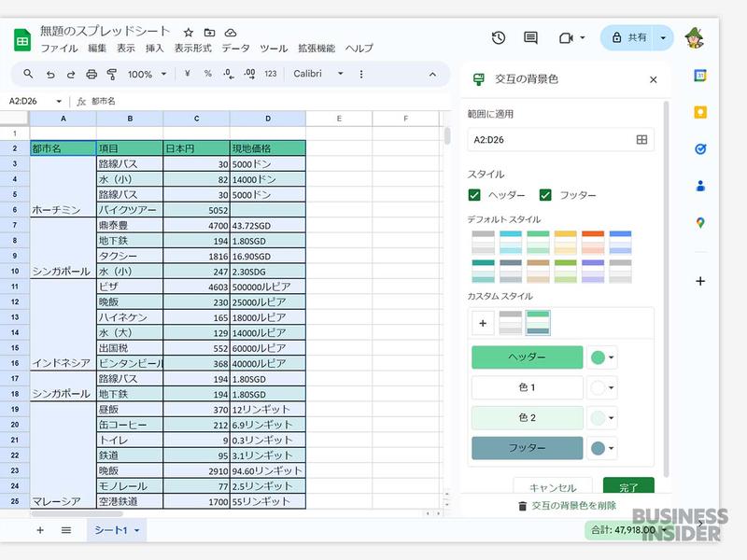Uncheck the フッター checkbox
Image resolution: width=747 pixels, height=560 pixels.
[545, 195]
